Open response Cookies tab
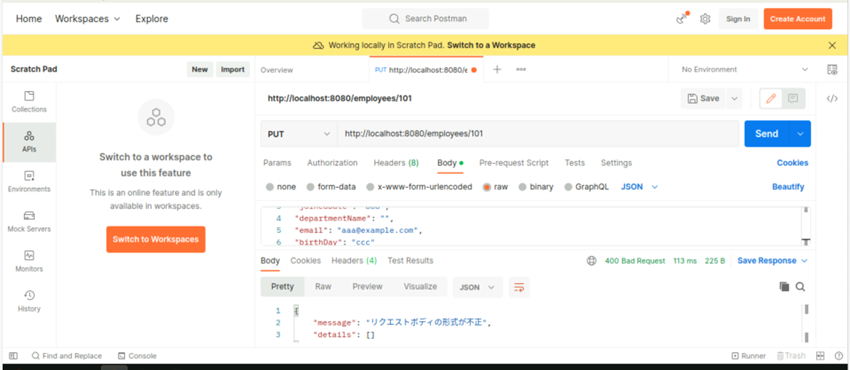The image size is (850, 370). (306, 261)
